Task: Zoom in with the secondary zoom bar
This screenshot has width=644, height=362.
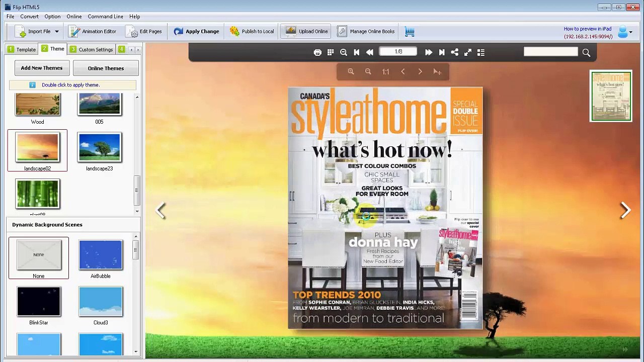Action: tap(351, 72)
